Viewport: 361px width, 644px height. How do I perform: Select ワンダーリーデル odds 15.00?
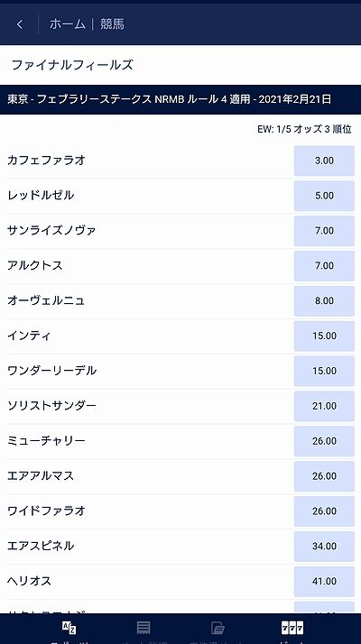click(x=324, y=371)
